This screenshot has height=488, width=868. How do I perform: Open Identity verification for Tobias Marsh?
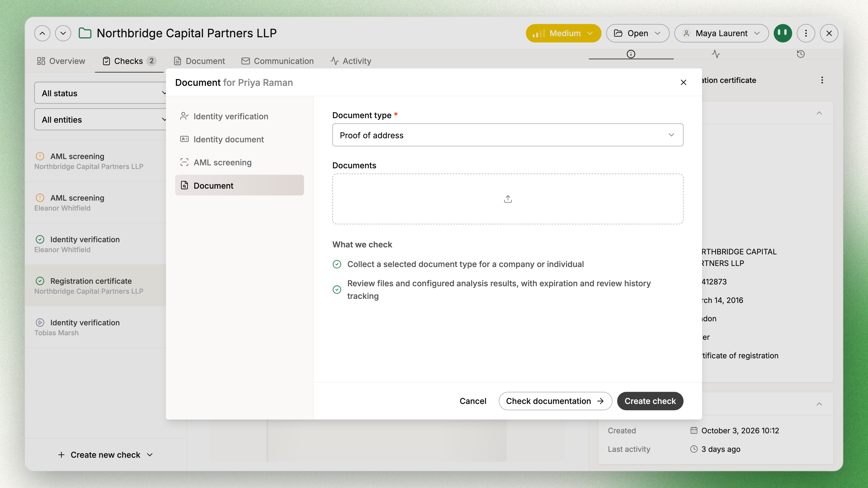click(96, 327)
